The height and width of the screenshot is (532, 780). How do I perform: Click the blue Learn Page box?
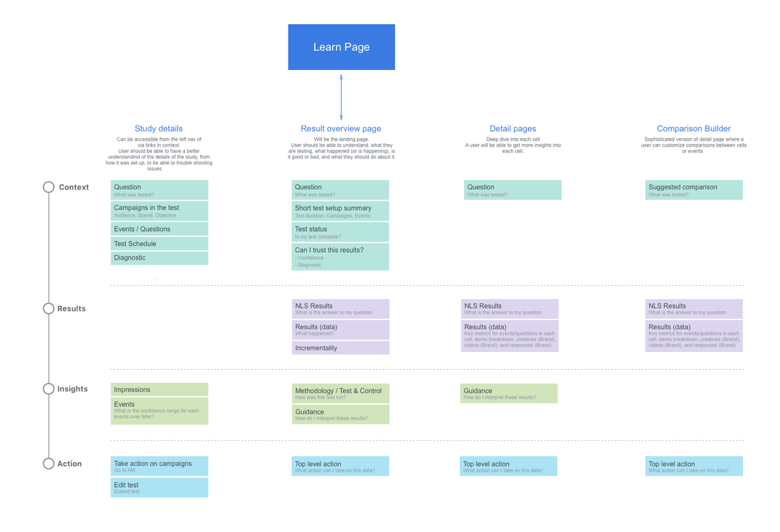click(x=341, y=46)
